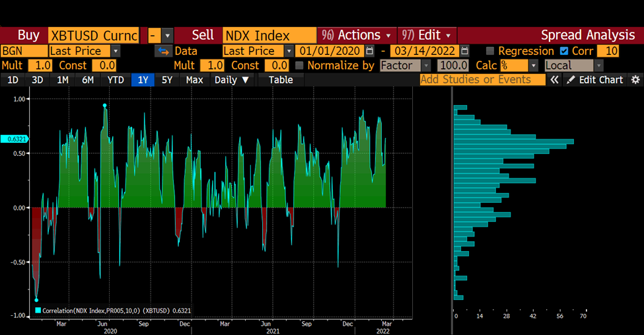Image resolution: width=644 pixels, height=335 pixels.
Task: Select the 5Y time range
Action: pyautogui.click(x=167, y=80)
